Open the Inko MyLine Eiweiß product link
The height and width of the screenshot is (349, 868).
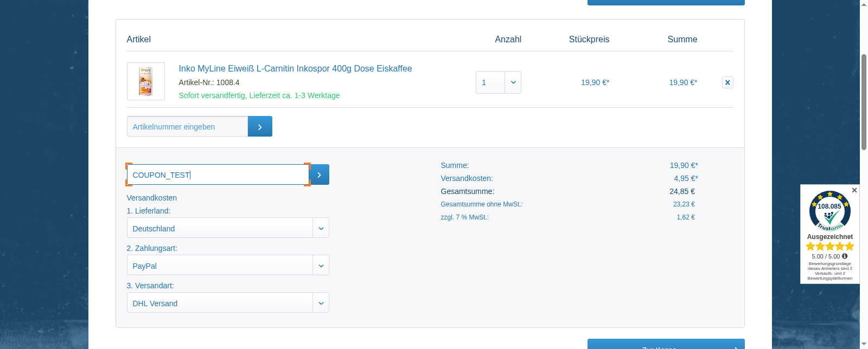tap(295, 68)
